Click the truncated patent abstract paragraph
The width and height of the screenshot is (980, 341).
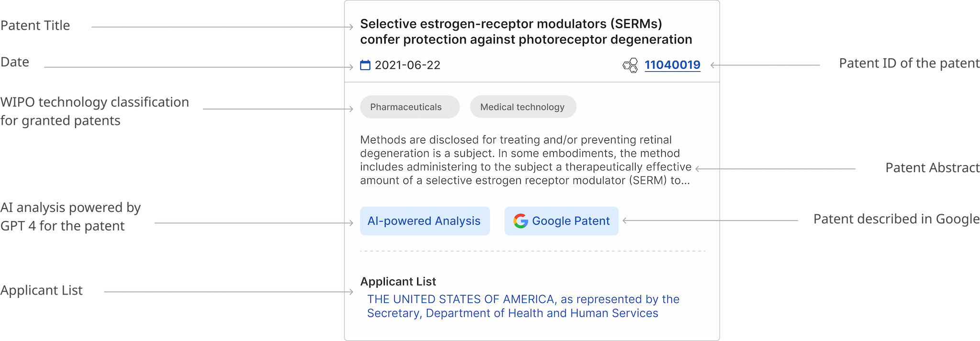pos(525,160)
